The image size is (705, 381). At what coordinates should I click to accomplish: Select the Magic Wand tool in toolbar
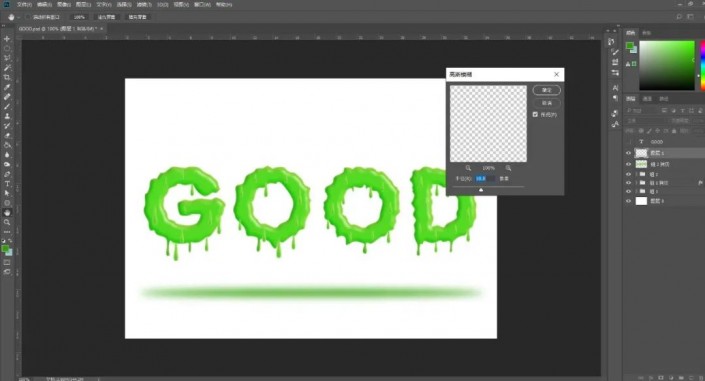(7, 67)
